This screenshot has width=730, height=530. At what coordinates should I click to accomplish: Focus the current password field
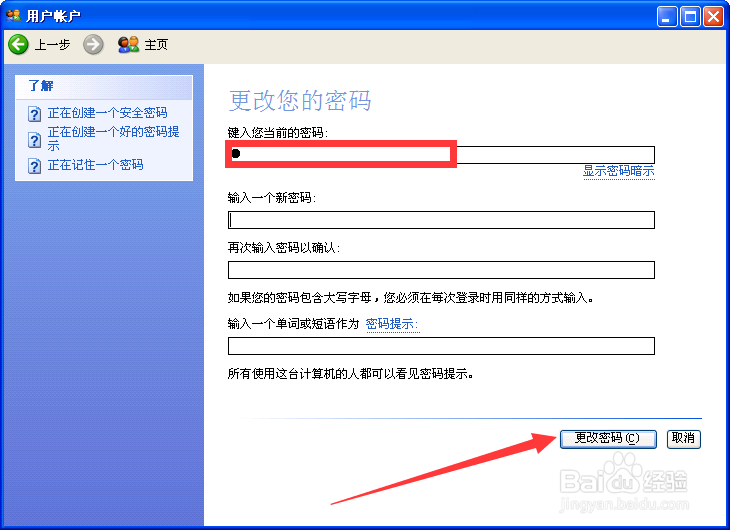[441, 155]
